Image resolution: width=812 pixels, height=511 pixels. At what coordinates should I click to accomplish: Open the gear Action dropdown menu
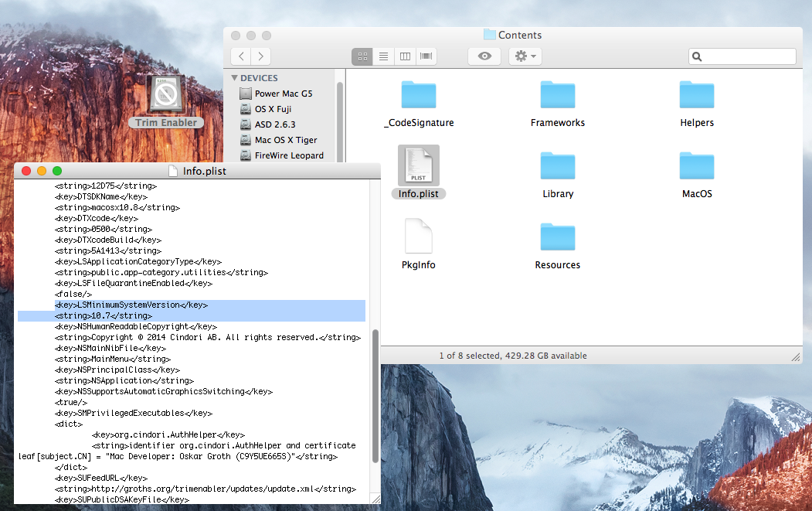pos(525,56)
